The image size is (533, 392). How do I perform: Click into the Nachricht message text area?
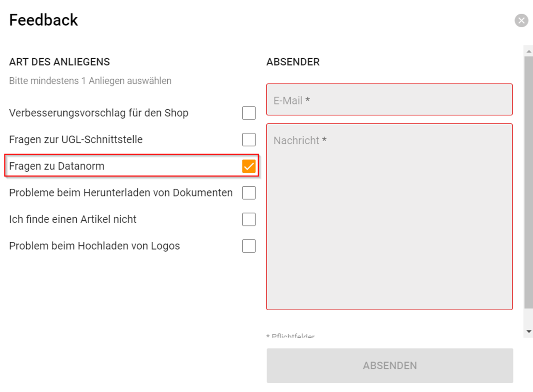[389, 217]
